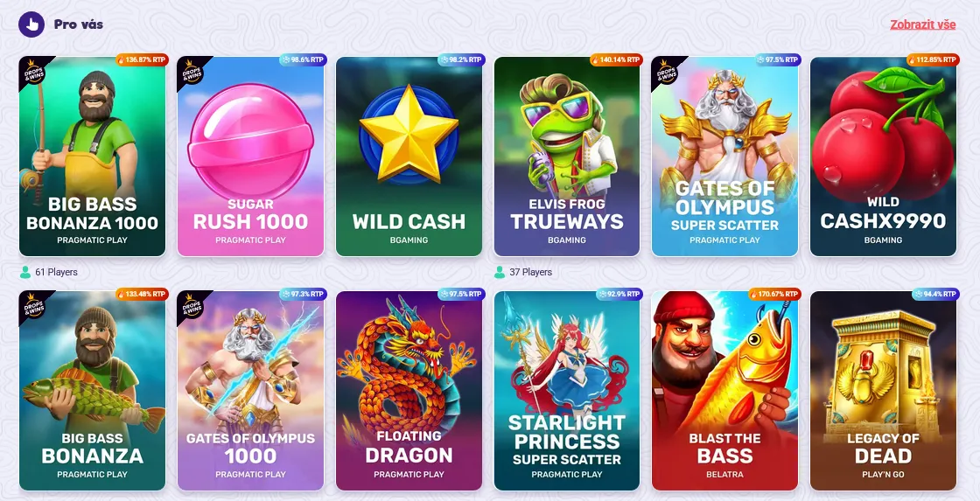Open the Big Bass Bonanza fish tile
Screen dimensions: 980x501
point(93,391)
